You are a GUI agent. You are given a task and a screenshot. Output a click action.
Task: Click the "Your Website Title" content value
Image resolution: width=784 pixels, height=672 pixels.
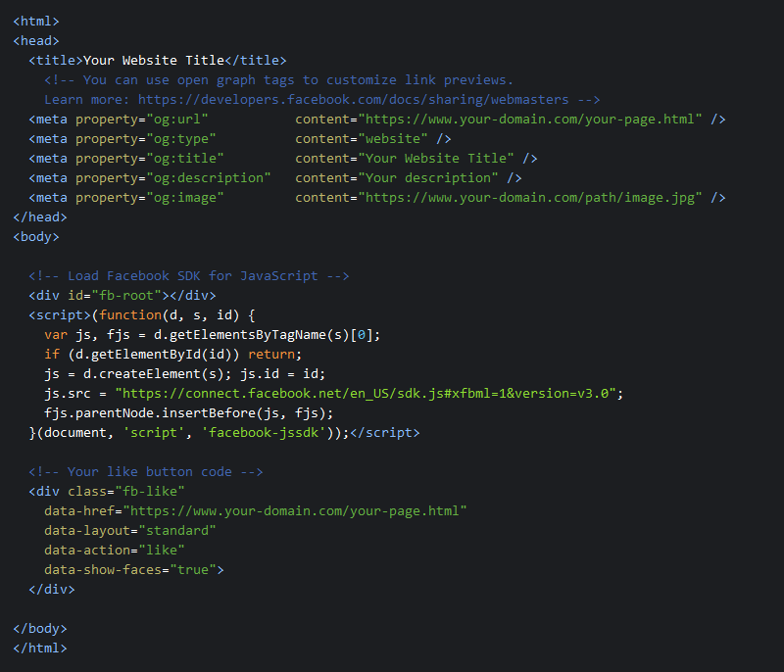pyautogui.click(x=436, y=159)
